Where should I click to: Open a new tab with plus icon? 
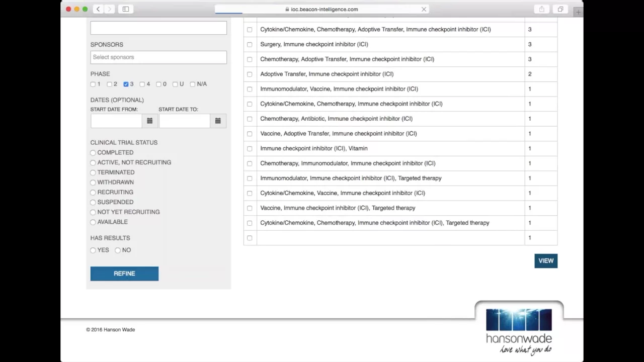(x=578, y=12)
